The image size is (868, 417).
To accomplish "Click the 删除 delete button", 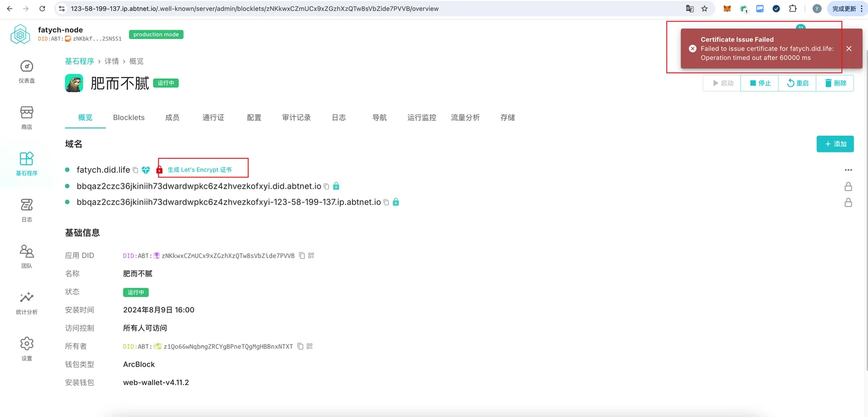I will [835, 83].
